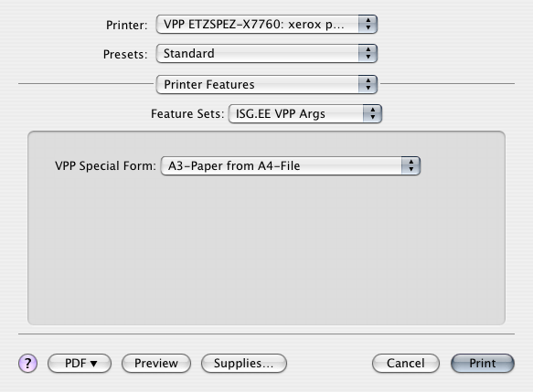
Task: Click the triangle arrow on PDF button
Action: (94, 364)
